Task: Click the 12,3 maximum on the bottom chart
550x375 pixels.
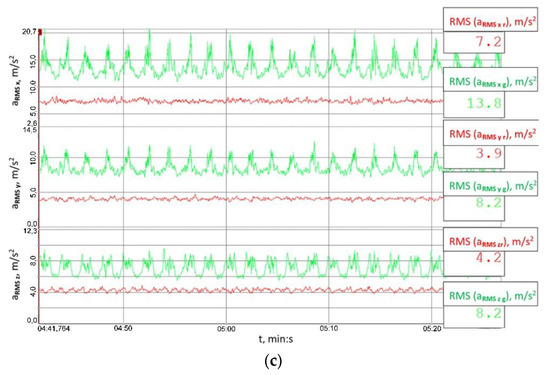Action: pyautogui.click(x=29, y=231)
